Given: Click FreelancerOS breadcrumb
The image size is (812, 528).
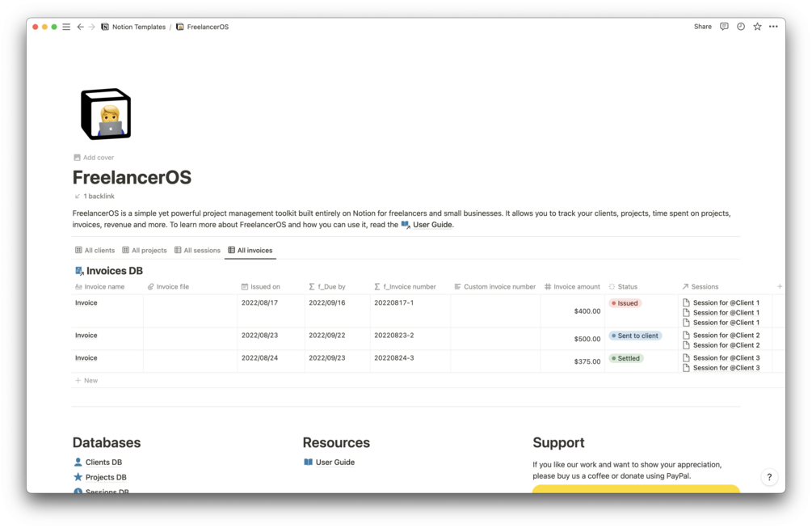Looking at the screenshot, I should [203, 27].
